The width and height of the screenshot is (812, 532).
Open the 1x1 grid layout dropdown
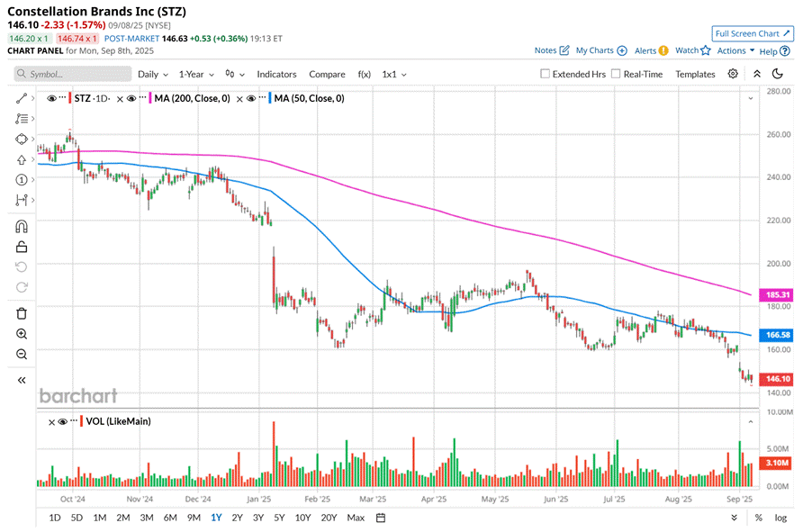coord(394,74)
